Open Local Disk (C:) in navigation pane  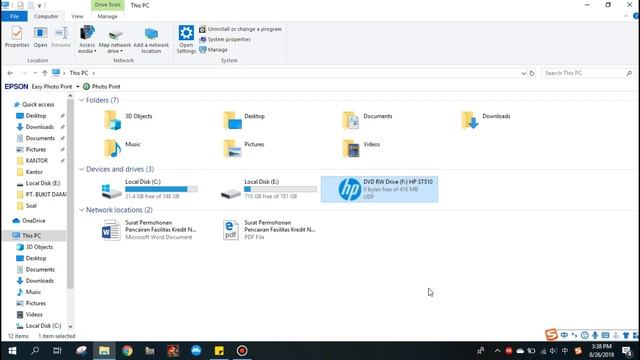pos(43,326)
